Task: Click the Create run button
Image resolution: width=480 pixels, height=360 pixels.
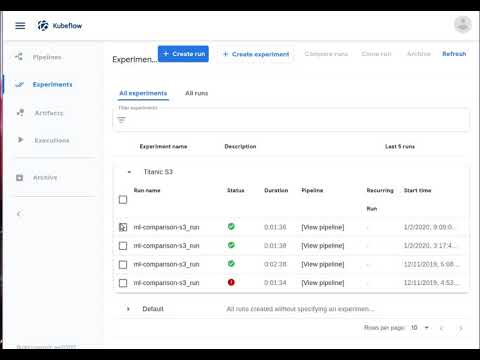Action: [183, 54]
